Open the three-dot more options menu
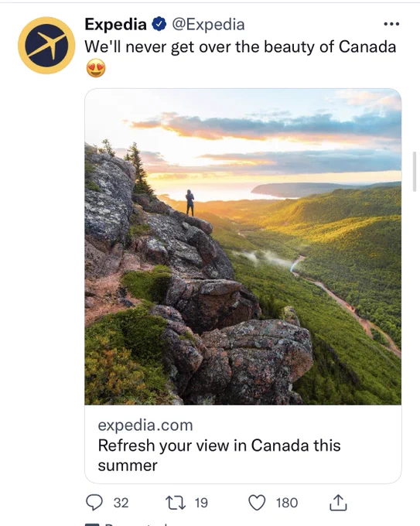This screenshot has width=420, height=526. coord(391,24)
